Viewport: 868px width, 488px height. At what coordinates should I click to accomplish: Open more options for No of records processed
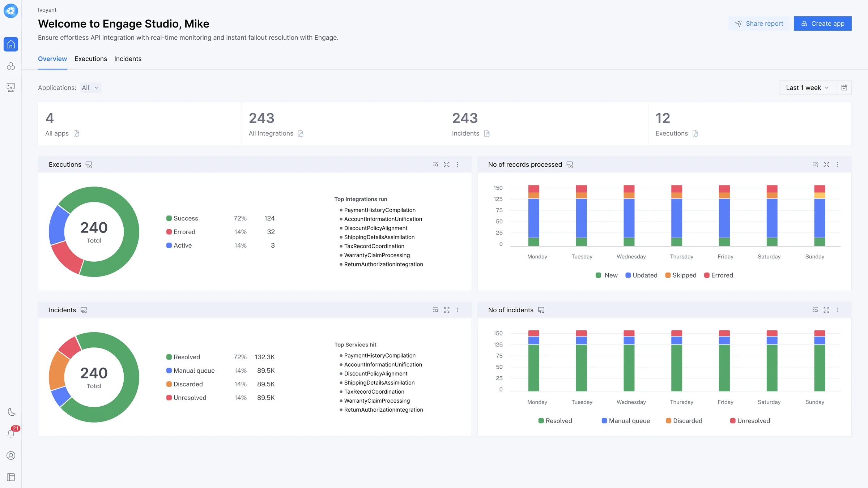click(837, 164)
